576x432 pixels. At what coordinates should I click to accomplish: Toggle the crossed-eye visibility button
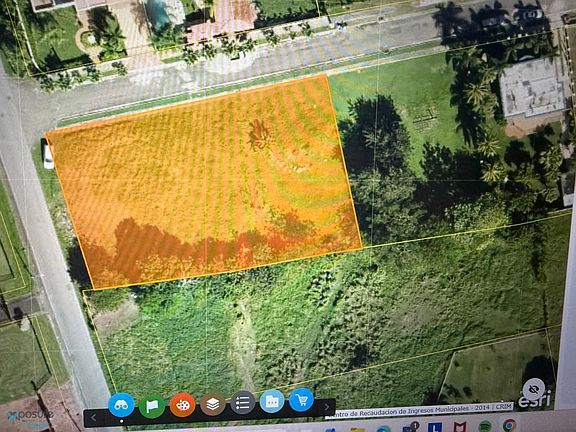pyautogui.click(x=533, y=389)
